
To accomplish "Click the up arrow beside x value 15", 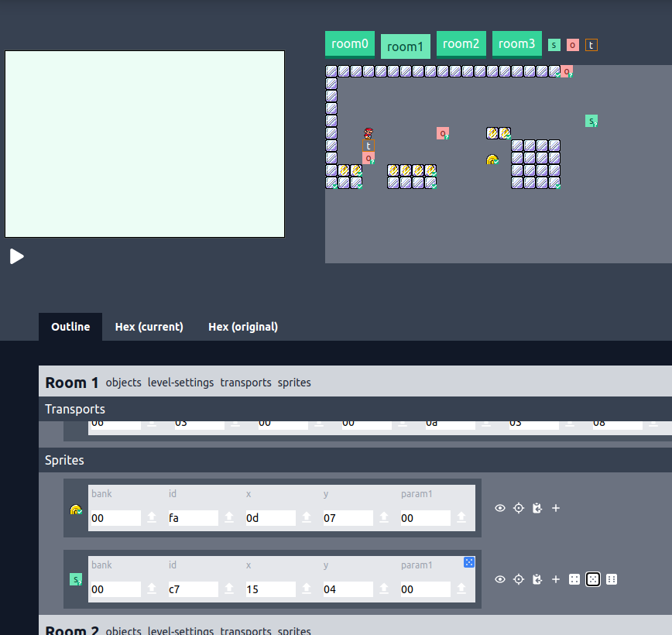I will click(307, 589).
